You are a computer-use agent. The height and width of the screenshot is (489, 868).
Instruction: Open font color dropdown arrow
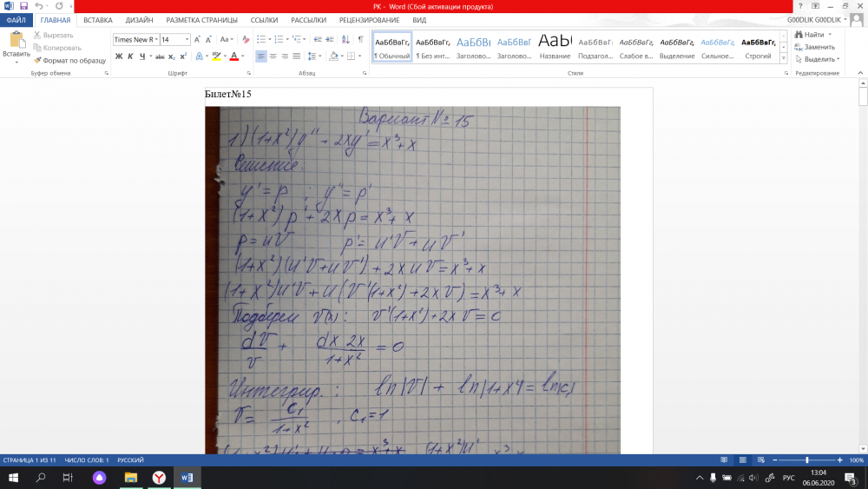point(242,56)
